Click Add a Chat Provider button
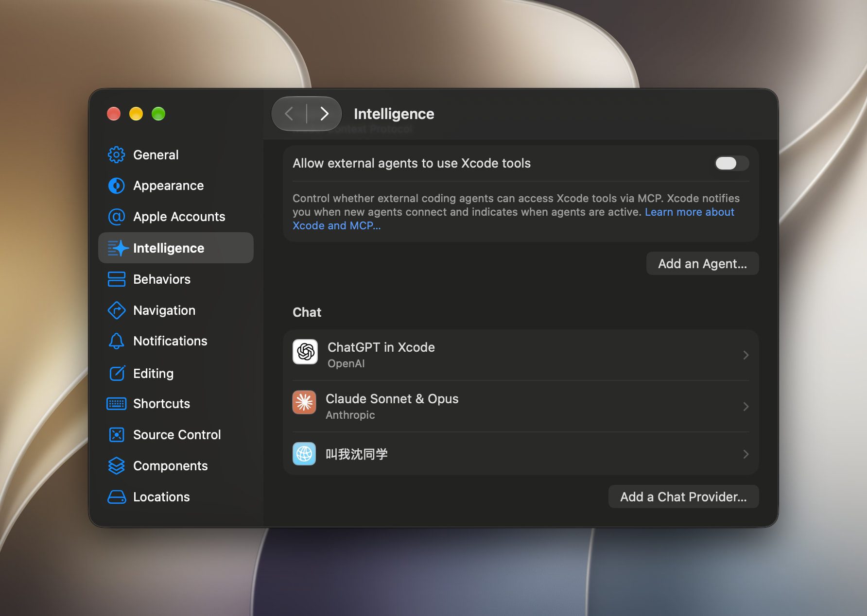The image size is (867, 616). pos(683,496)
